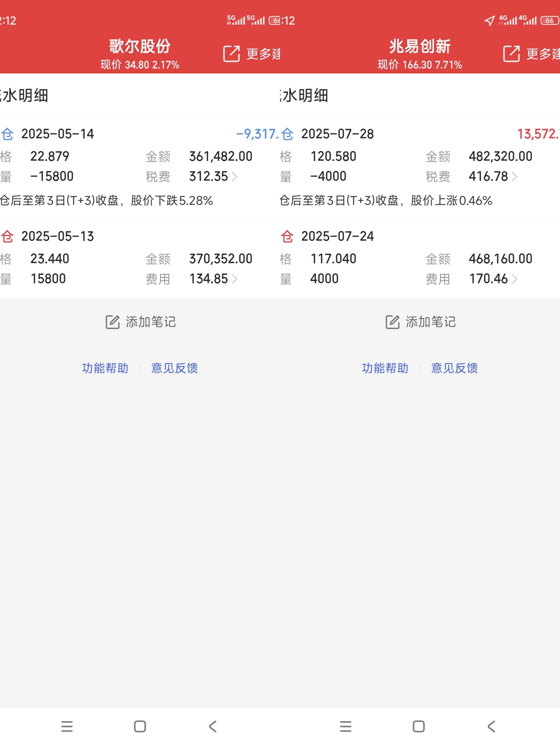The width and height of the screenshot is (560, 747).
Task: Tap price 120.580 value
Action: [x=333, y=156]
